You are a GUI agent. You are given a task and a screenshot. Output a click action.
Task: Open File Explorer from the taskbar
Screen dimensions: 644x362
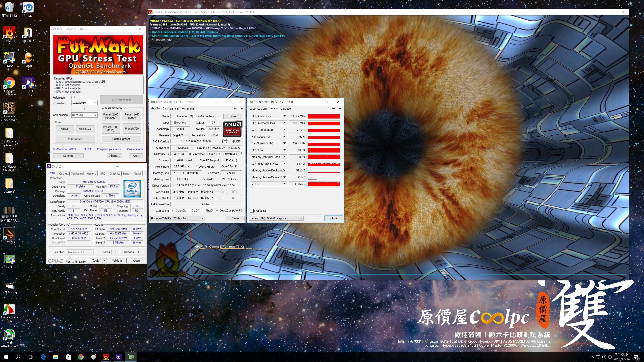click(x=56, y=357)
